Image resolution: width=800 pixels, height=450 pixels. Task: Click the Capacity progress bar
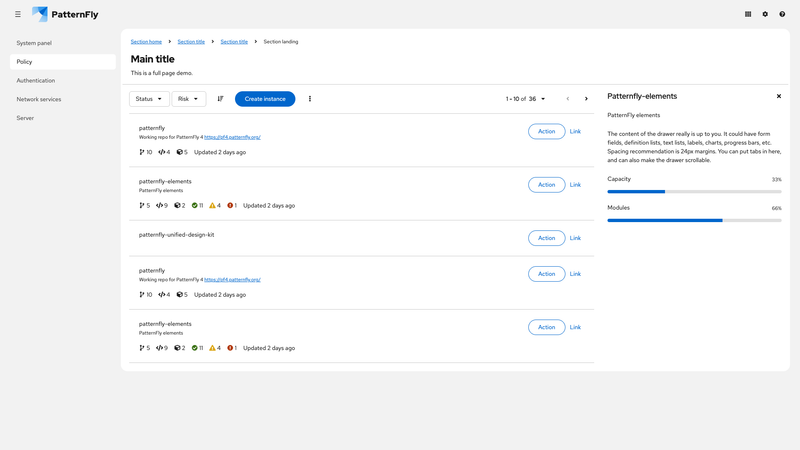(694, 192)
